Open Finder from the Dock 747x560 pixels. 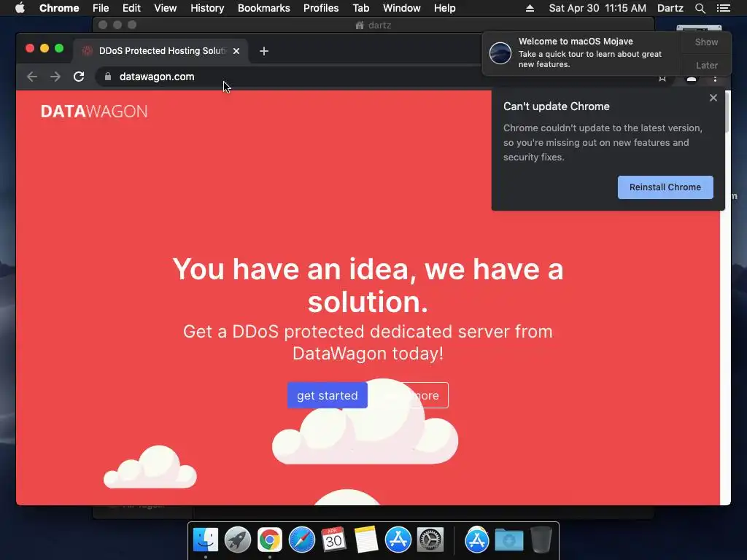(205, 540)
